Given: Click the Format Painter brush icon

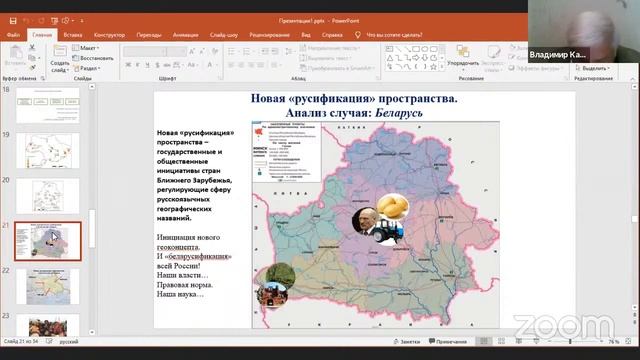Looking at the screenshot, I should tap(32, 67).
